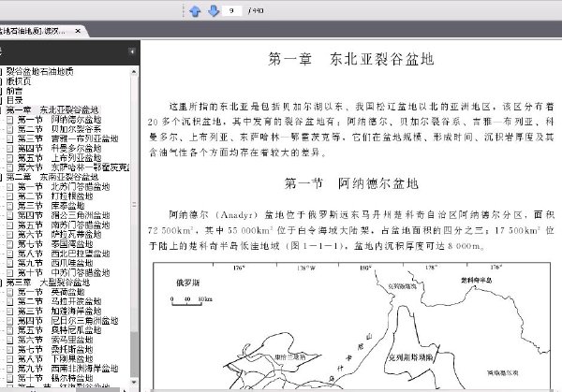Viewport: 562px width, 392px height.
Task: Go to next page with down arrow
Action: click(214, 10)
